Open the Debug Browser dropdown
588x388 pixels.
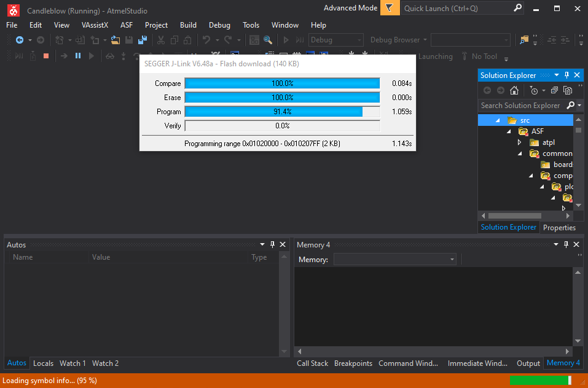[398, 40]
